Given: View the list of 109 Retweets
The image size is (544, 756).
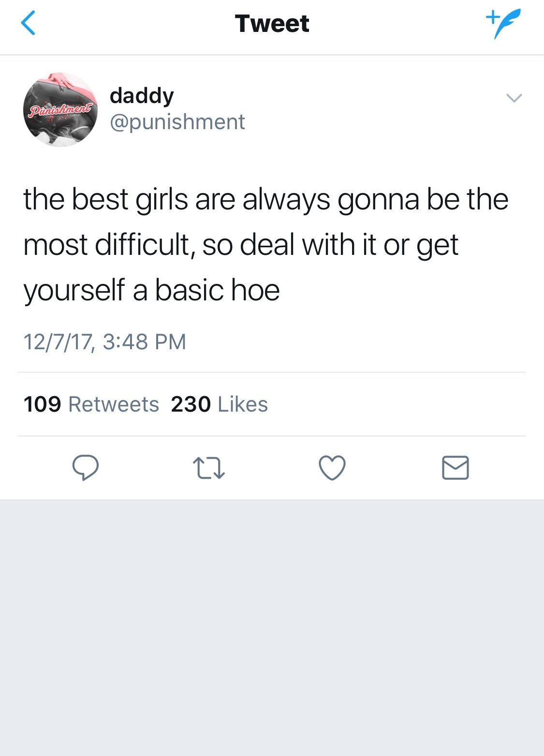Looking at the screenshot, I should pyautogui.click(x=91, y=404).
